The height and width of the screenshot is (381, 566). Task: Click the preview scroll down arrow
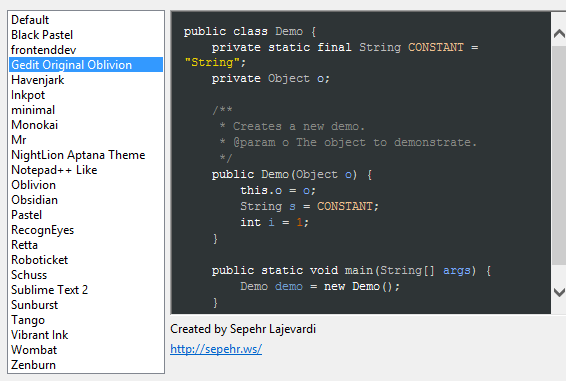click(559, 292)
